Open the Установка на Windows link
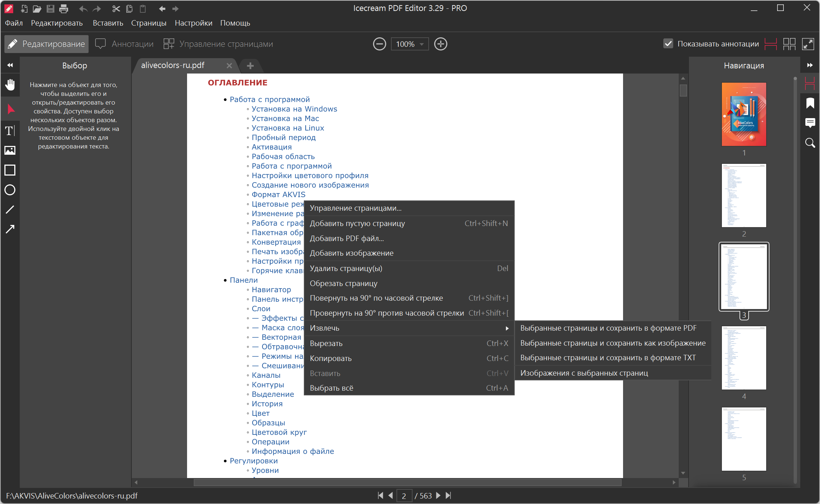 tap(294, 109)
